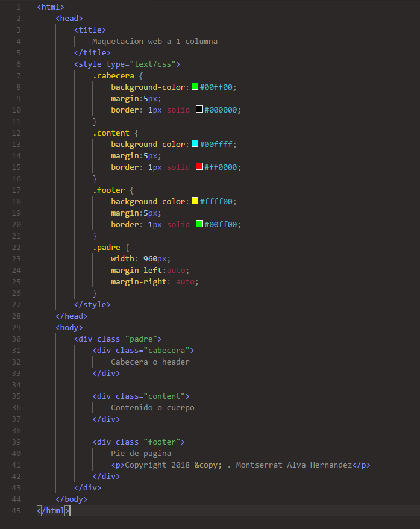Click line number 45 in gutter

pos(16,510)
